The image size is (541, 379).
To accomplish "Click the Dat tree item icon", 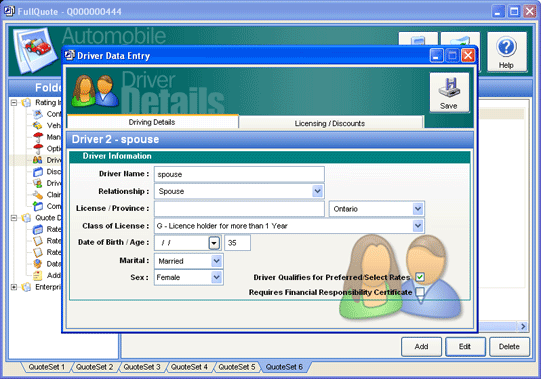I will coord(38,264).
